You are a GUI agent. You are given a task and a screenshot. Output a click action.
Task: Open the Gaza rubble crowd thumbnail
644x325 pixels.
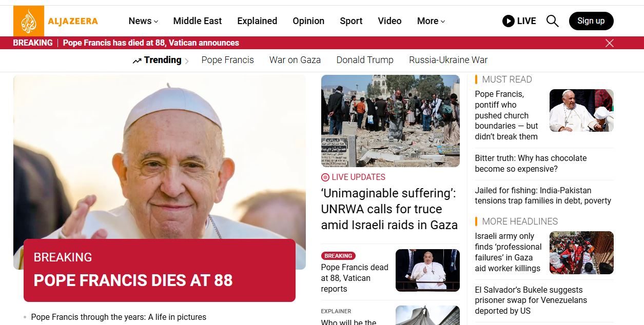pos(390,121)
